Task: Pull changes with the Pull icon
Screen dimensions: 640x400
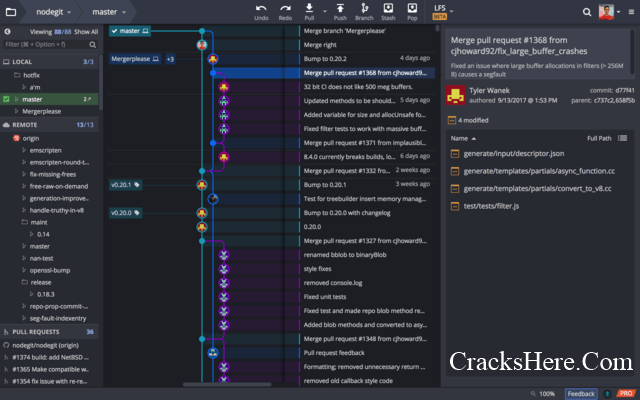Action: coord(309,8)
